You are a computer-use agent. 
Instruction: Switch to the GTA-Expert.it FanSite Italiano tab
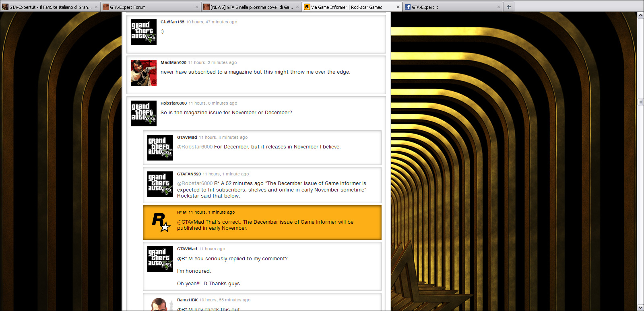point(50,7)
